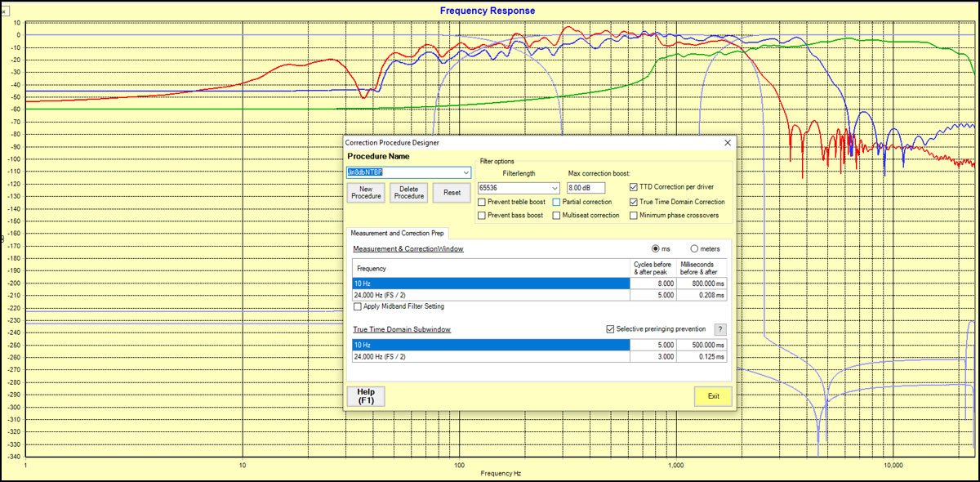Click the small x icon above the graph
The width and height of the screenshot is (980, 482).
[x=3, y=11]
